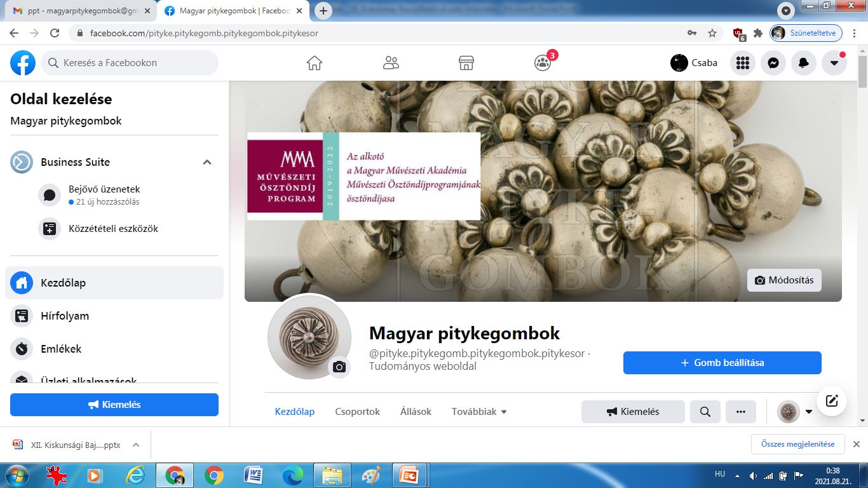Open the page identity switcher dropdown
868x488 pixels.
point(796,412)
